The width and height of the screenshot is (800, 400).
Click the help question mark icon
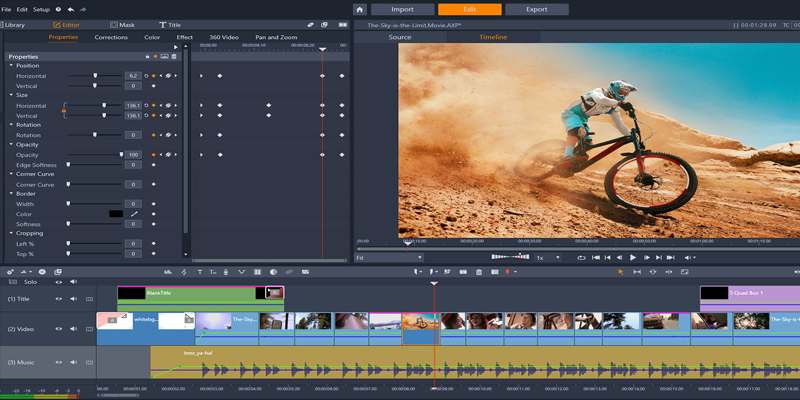58,9
